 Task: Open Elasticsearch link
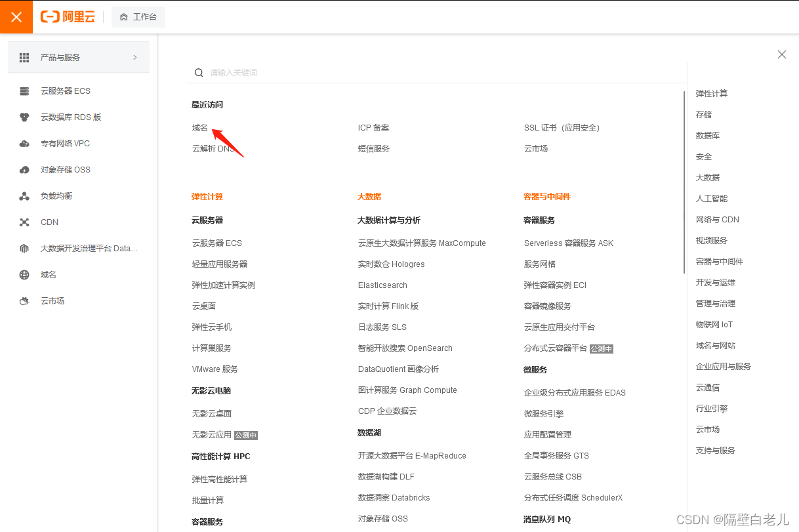pos(382,285)
